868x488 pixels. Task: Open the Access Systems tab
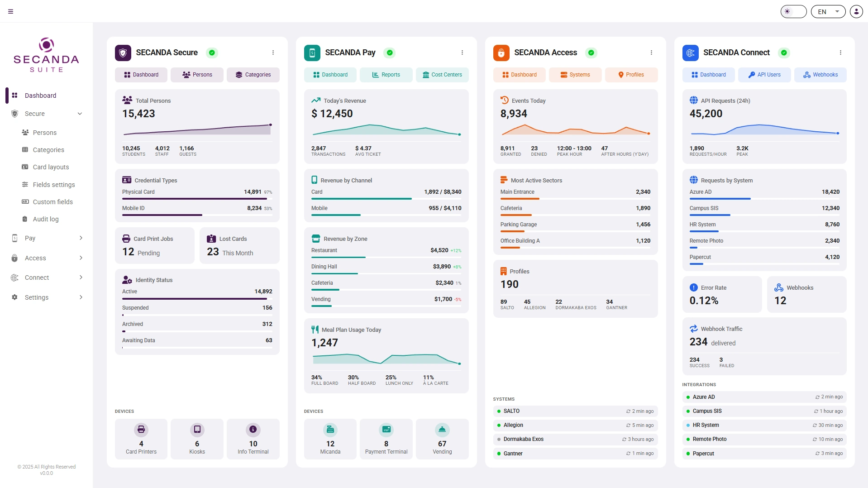[x=575, y=75]
